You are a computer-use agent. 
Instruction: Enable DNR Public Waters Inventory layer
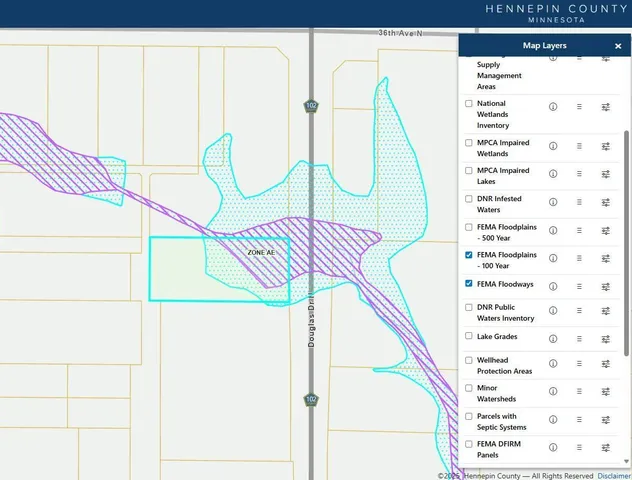(469, 307)
